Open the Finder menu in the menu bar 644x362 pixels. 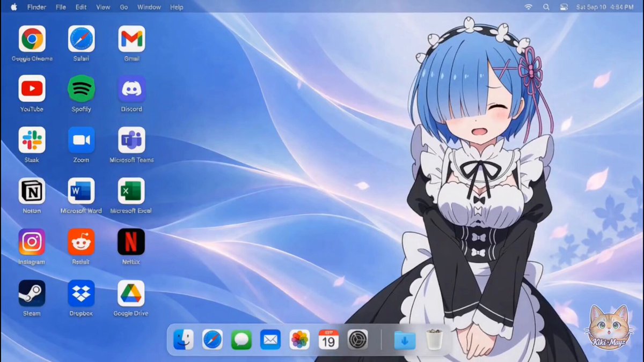click(x=36, y=7)
